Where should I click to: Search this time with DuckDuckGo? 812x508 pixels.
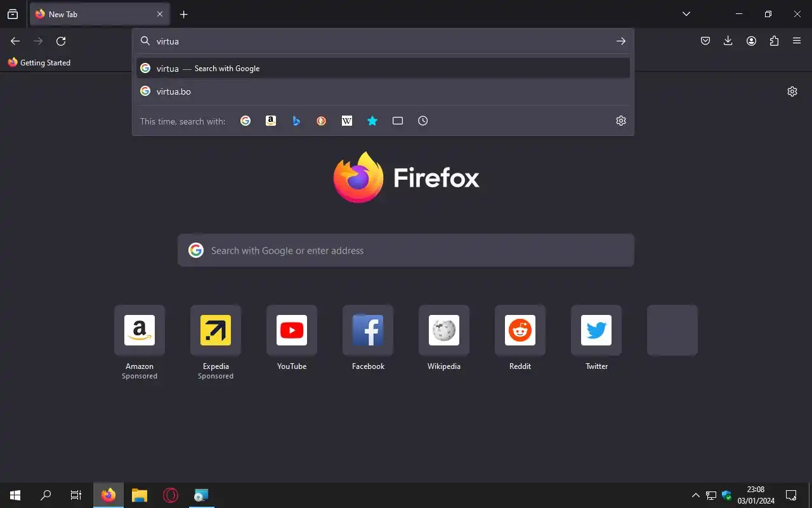[x=322, y=121]
